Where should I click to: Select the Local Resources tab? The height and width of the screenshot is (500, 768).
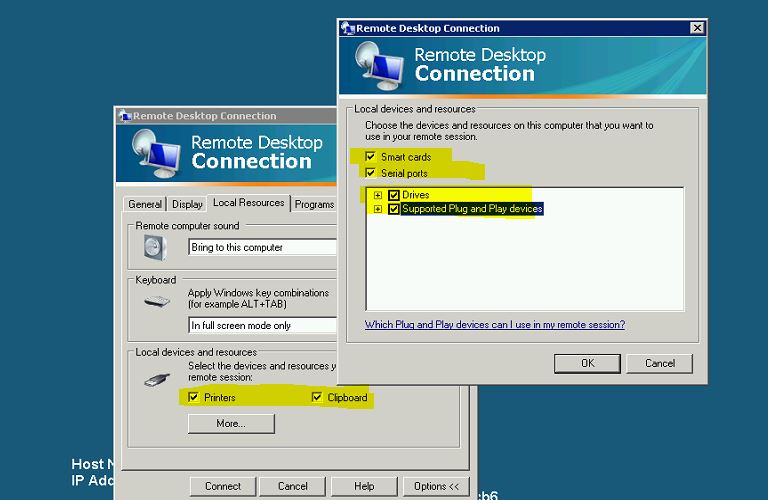pos(249,203)
